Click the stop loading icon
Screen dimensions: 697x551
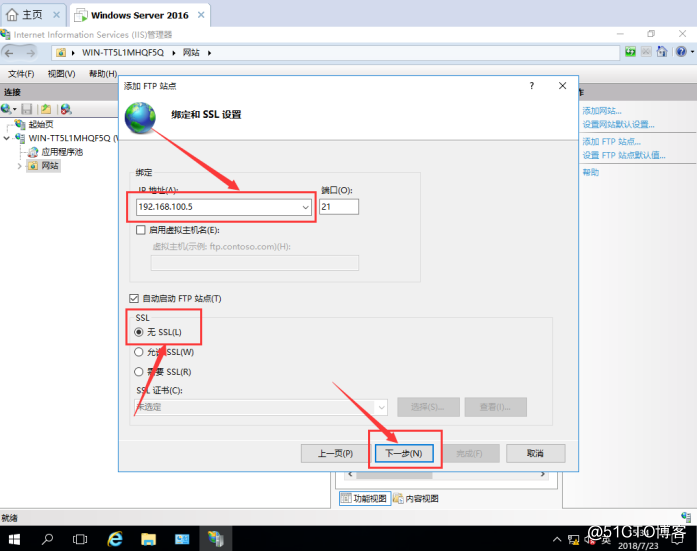646,52
